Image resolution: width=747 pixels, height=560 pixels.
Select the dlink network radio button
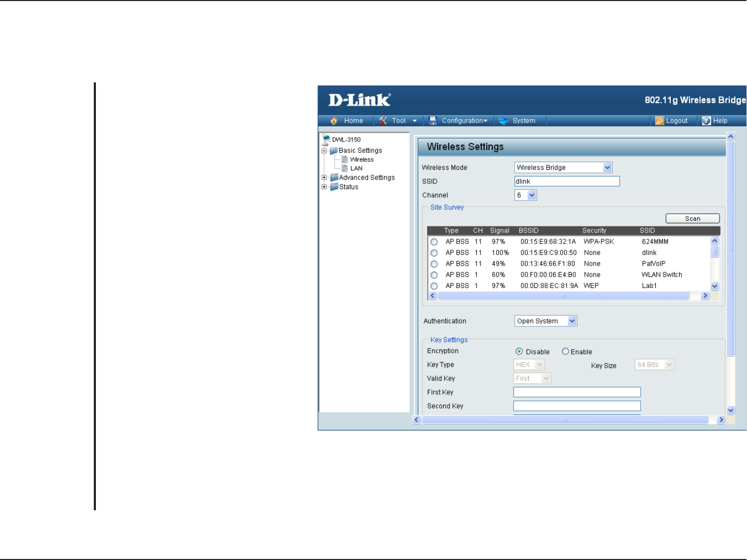434,253
